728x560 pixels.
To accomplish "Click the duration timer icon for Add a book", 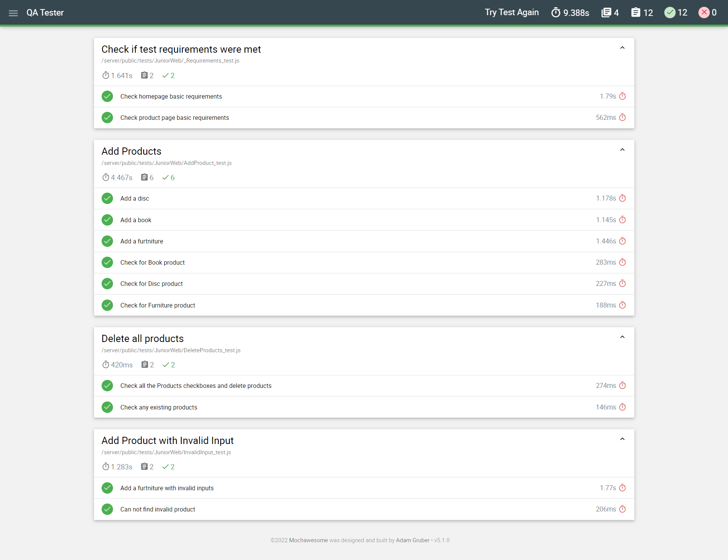I will pos(623,220).
